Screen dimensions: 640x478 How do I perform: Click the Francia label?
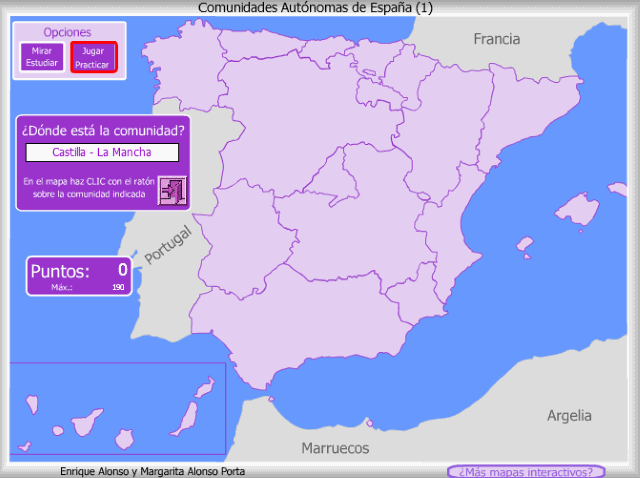497,39
